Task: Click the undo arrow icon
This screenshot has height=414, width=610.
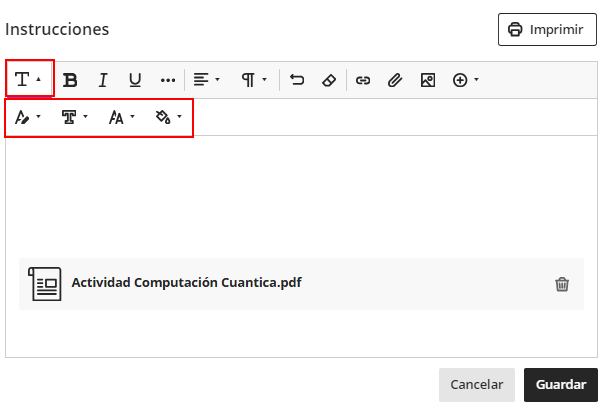Action: [x=297, y=80]
